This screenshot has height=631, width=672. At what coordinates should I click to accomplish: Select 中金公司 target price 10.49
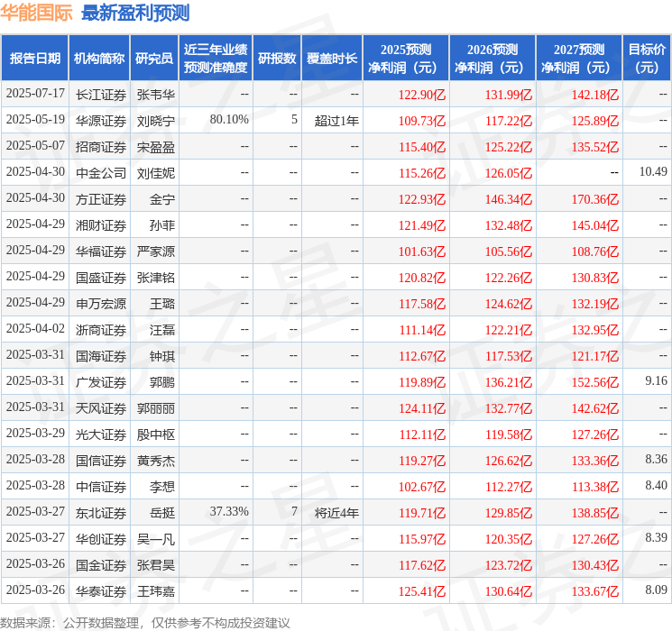(653, 172)
